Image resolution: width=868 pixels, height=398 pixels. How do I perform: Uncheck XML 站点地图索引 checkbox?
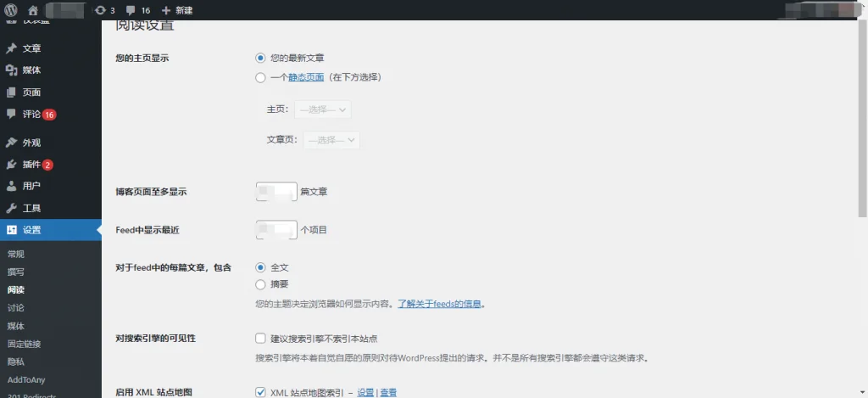point(260,392)
